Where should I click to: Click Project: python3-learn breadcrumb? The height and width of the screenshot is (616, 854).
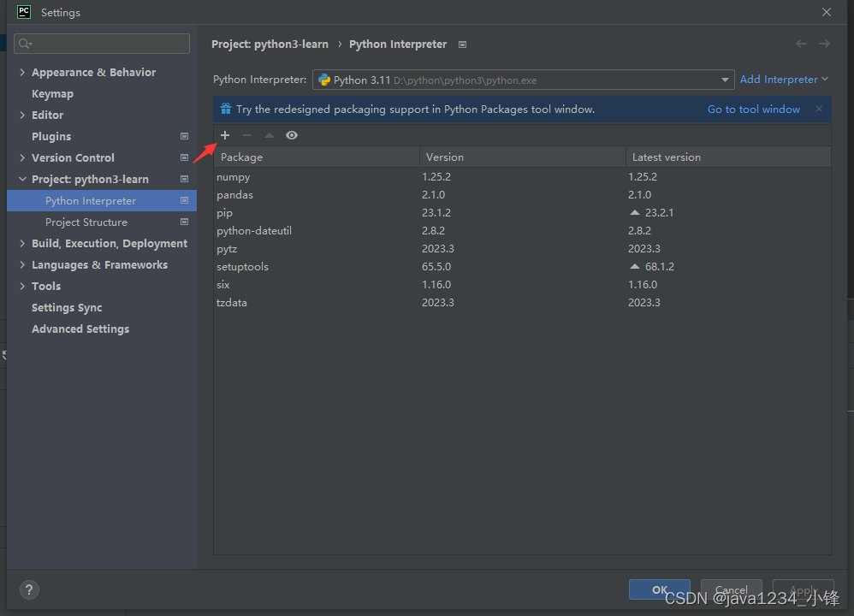pos(270,44)
